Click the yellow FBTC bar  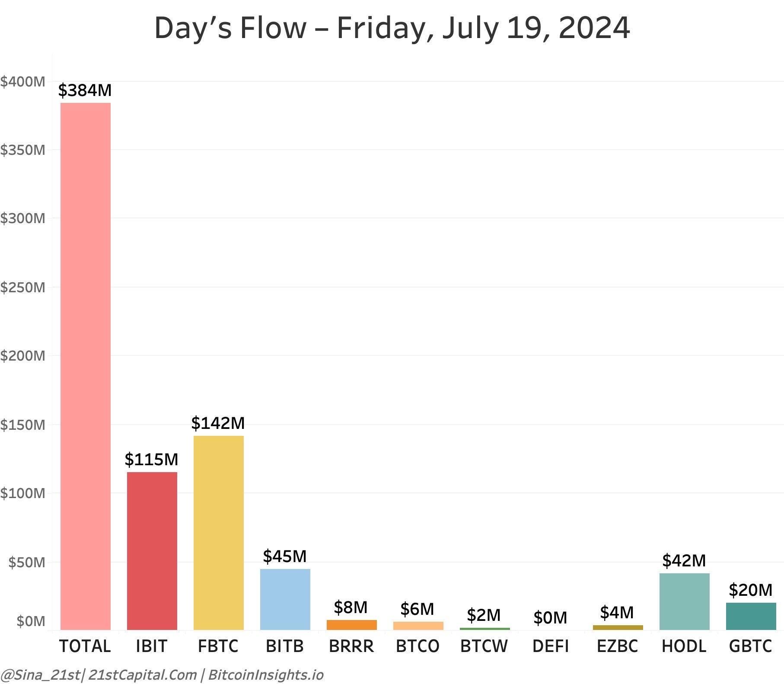(219, 533)
